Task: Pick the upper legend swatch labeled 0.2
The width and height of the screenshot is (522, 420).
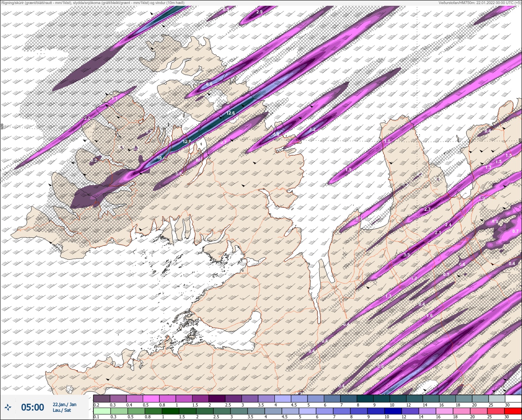Action: pyautogui.click(x=102, y=398)
